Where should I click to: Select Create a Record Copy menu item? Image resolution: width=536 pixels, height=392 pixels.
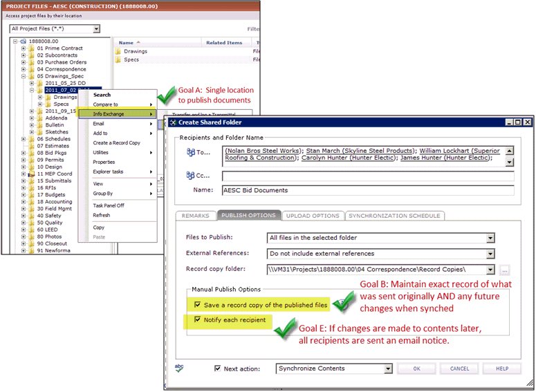(x=118, y=143)
